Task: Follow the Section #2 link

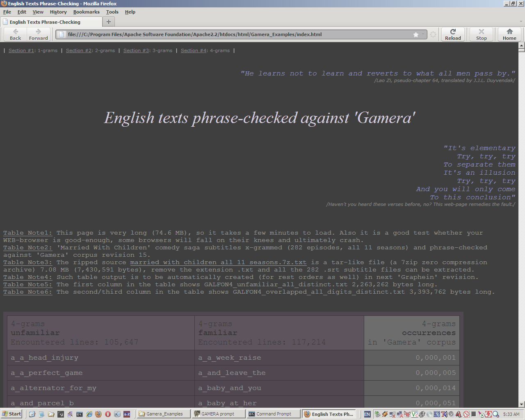Action: (x=79, y=50)
